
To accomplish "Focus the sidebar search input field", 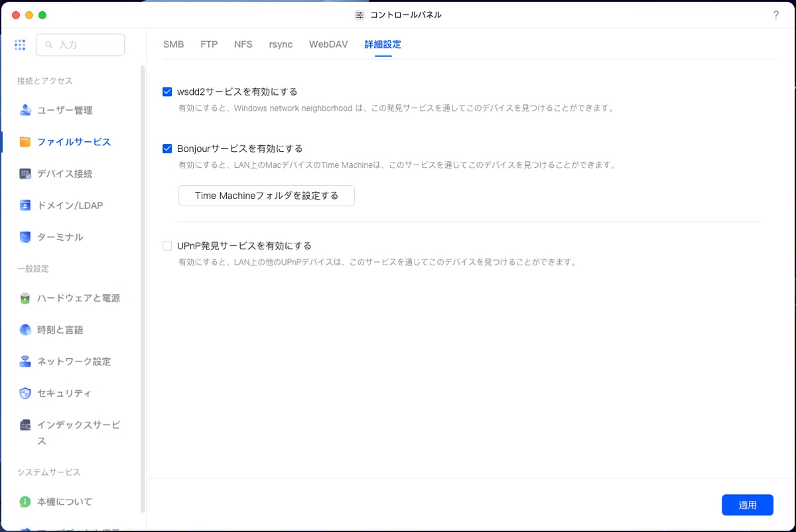I will 80,45.
